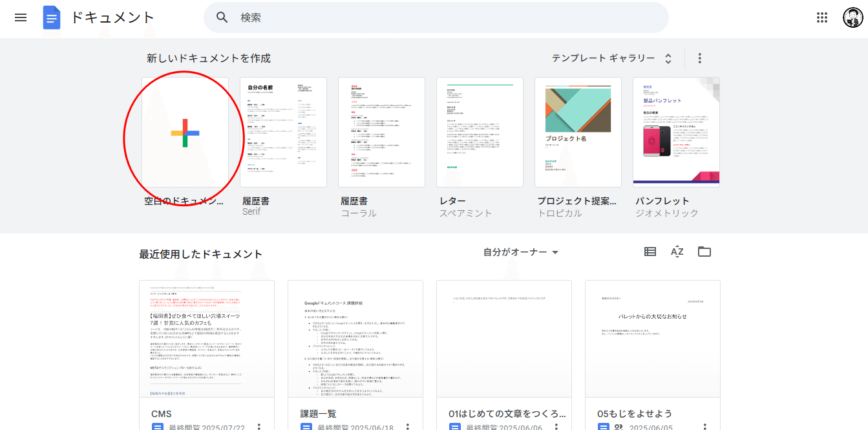Screen dimensions: 868x430
Task: Switch to list view layout
Action: point(650,252)
